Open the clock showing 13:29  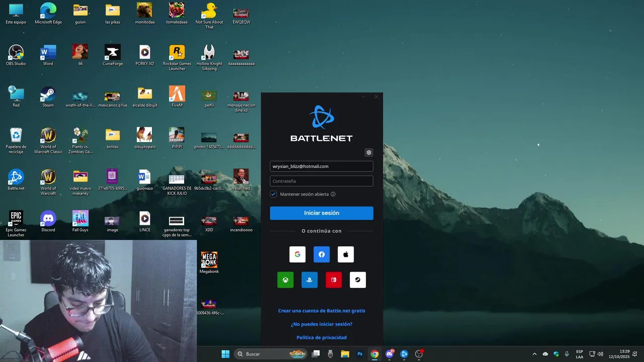tap(619, 354)
